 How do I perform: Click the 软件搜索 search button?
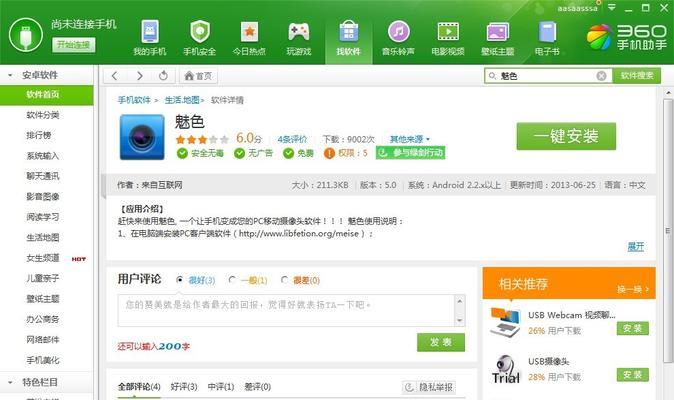pyautogui.click(x=637, y=76)
